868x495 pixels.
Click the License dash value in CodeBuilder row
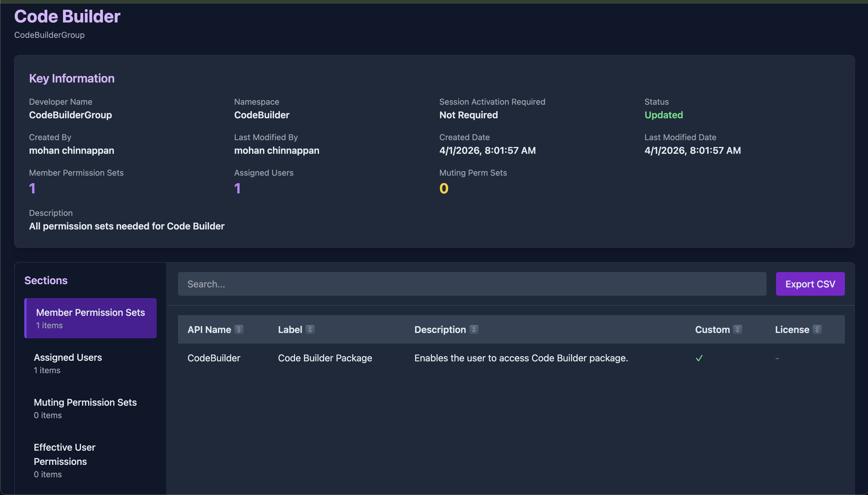pos(777,358)
